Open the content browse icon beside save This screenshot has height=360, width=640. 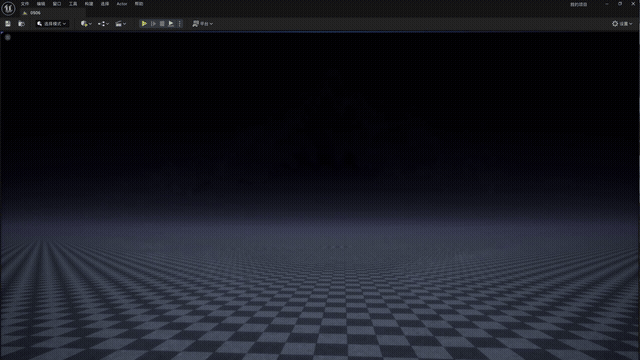[22, 24]
